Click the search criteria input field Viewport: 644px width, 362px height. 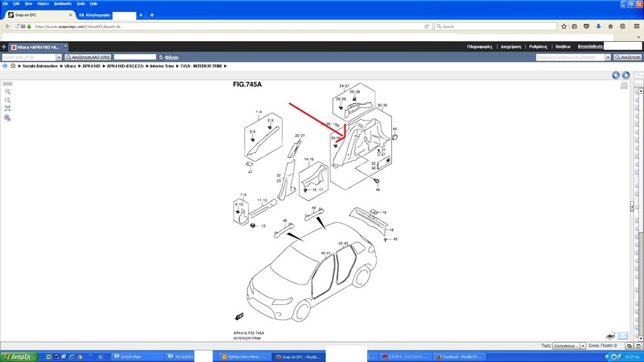[x=571, y=57]
